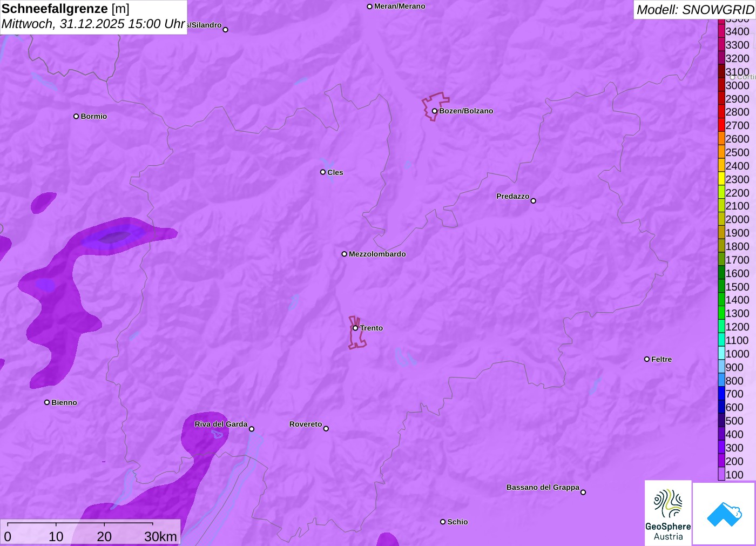
Task: Click the 20 scale bar label
Action: (104, 536)
